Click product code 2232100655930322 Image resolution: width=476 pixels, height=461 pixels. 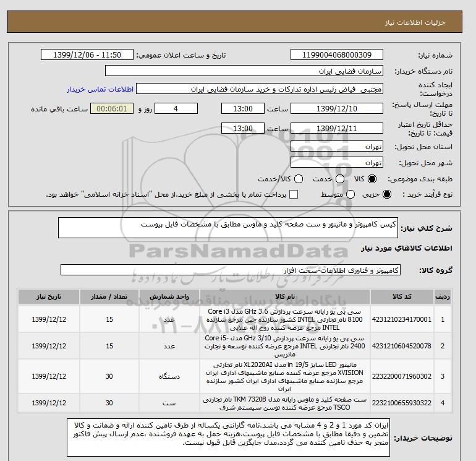coord(402,403)
